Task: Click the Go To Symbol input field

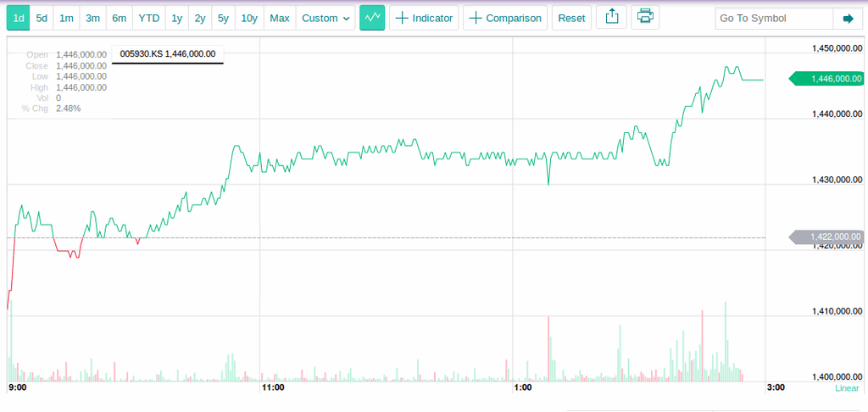Action: pyautogui.click(x=773, y=19)
